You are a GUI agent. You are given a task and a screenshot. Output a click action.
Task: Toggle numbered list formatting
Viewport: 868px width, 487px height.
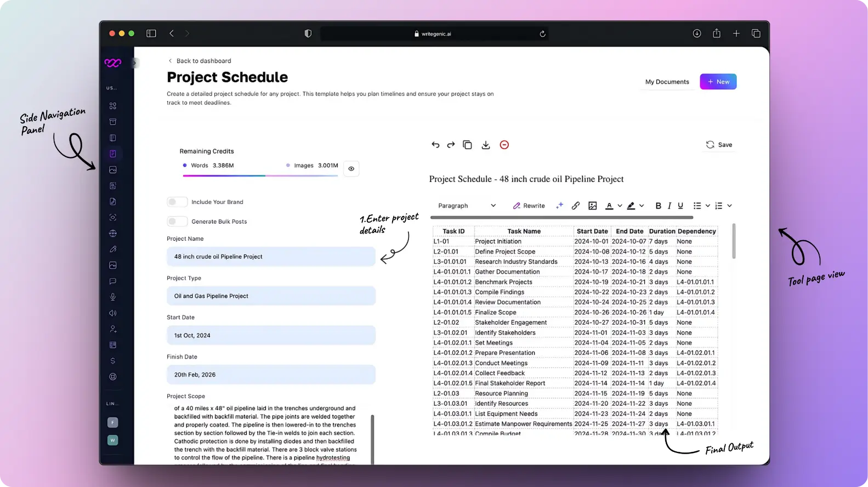pos(719,206)
